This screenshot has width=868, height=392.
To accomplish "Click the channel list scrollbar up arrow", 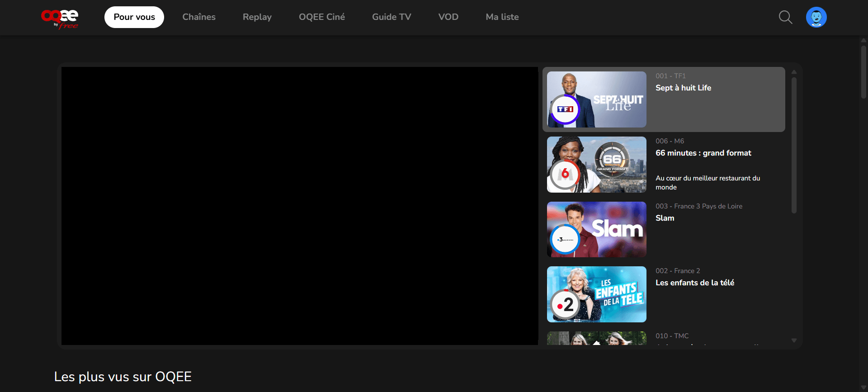I will (x=794, y=72).
